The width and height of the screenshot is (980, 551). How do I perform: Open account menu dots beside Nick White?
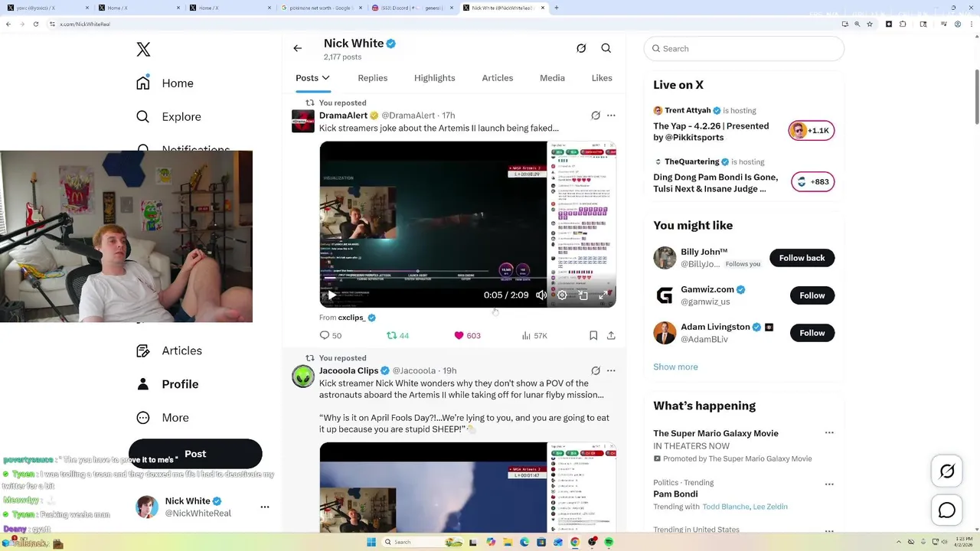tap(265, 507)
